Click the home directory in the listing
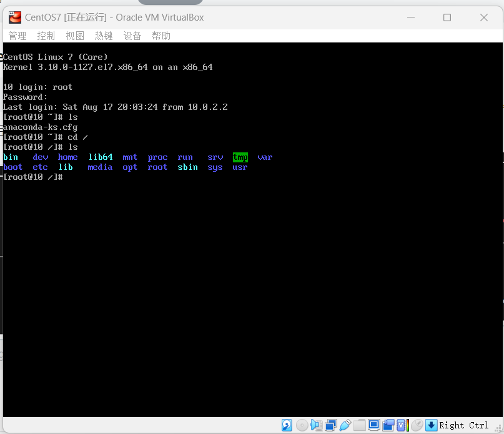Viewport: 504px width, 434px height. click(68, 157)
